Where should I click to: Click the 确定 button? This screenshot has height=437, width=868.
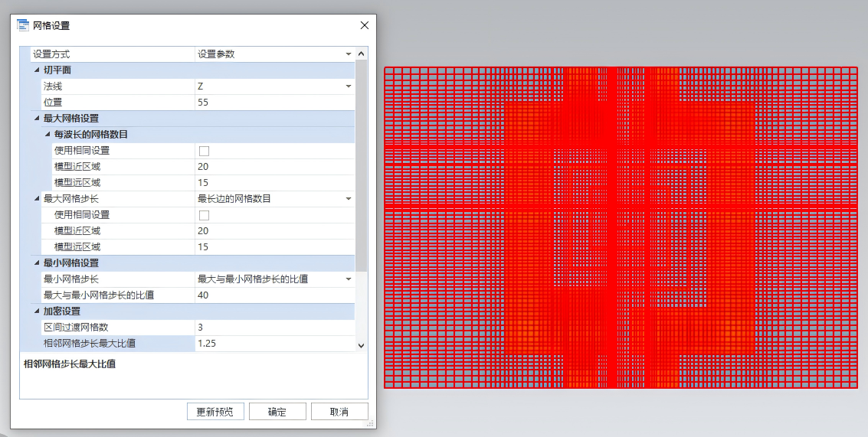pos(277,412)
